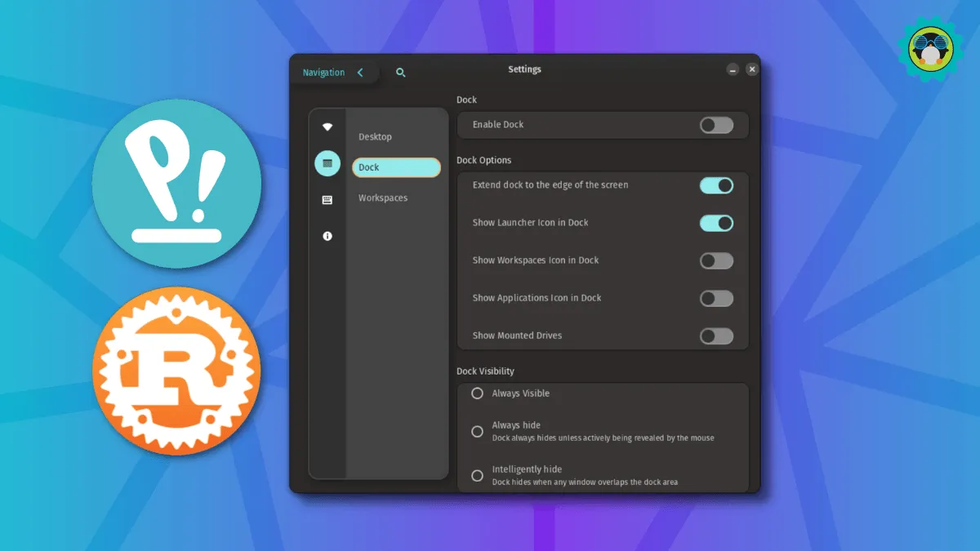Enable the Dock with its toggle
Image resolution: width=980 pixels, height=551 pixels.
[x=716, y=124]
